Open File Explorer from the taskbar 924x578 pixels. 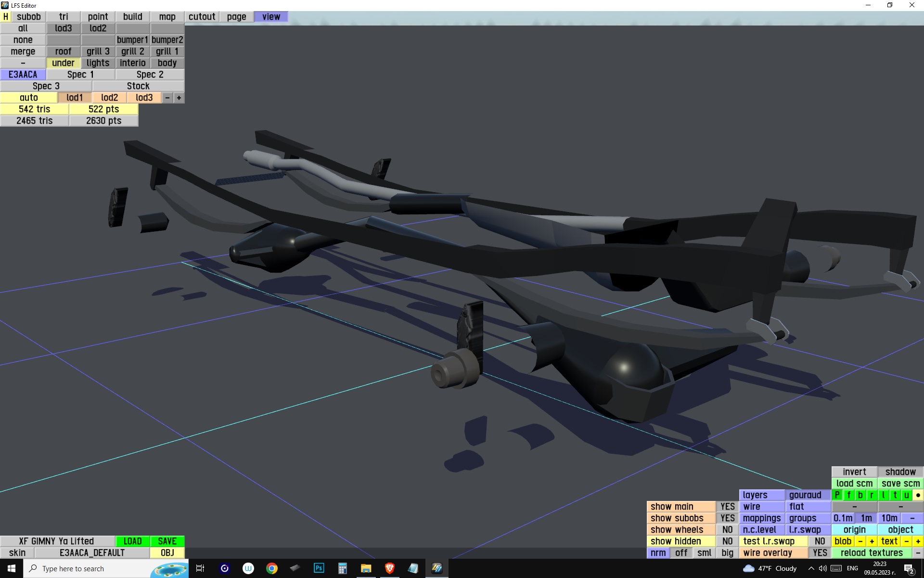(366, 568)
